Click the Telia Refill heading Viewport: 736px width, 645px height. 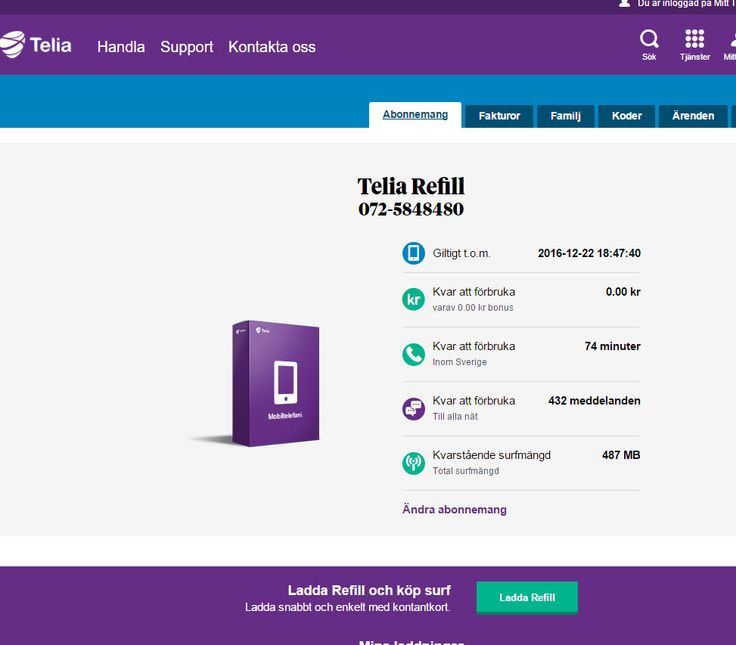tap(411, 186)
